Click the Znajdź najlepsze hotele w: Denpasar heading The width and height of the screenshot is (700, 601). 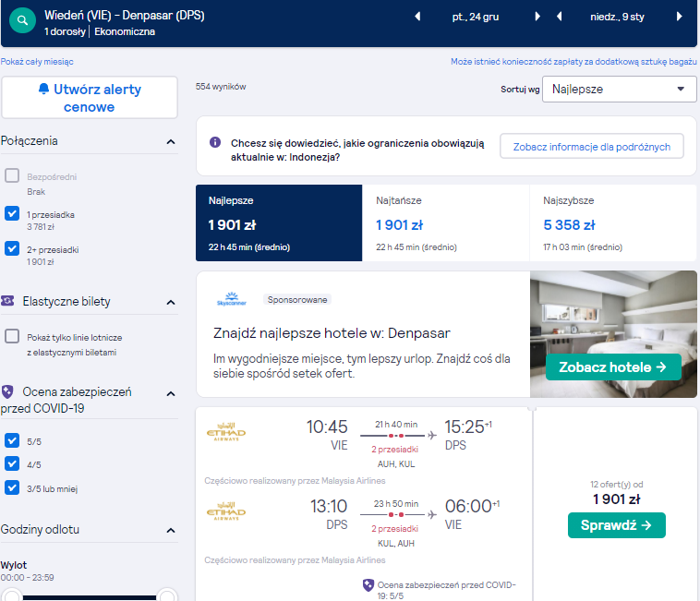pos(332,333)
